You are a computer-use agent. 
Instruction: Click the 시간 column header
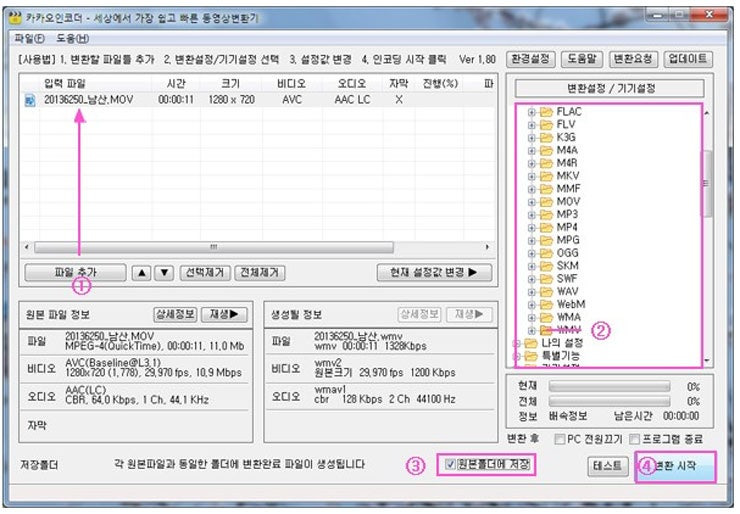pos(176,84)
